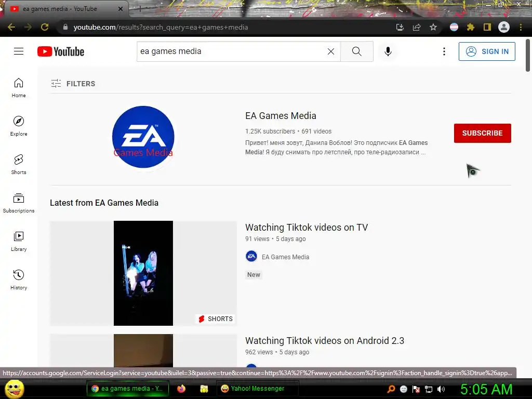
Task: Click the install app icon in address bar
Action: [400, 27]
